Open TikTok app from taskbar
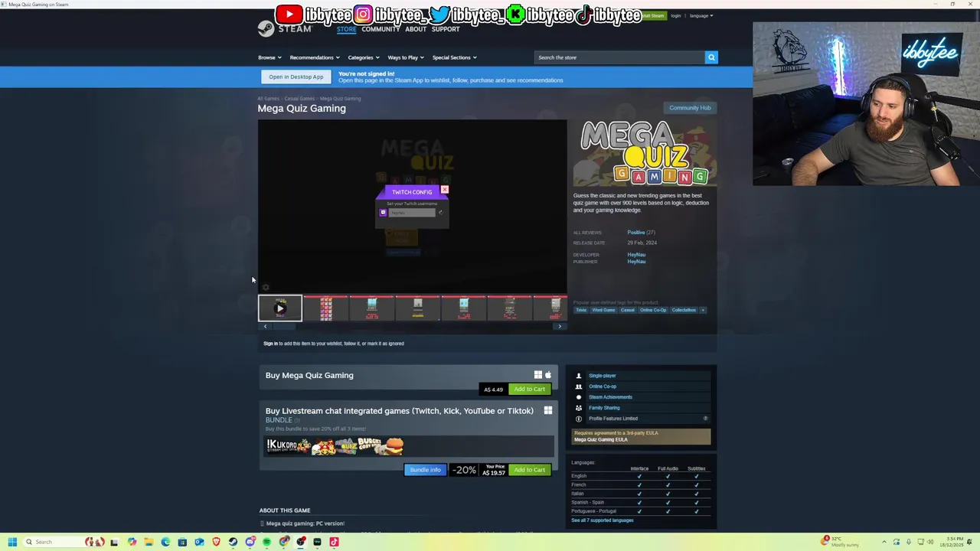 [334, 542]
